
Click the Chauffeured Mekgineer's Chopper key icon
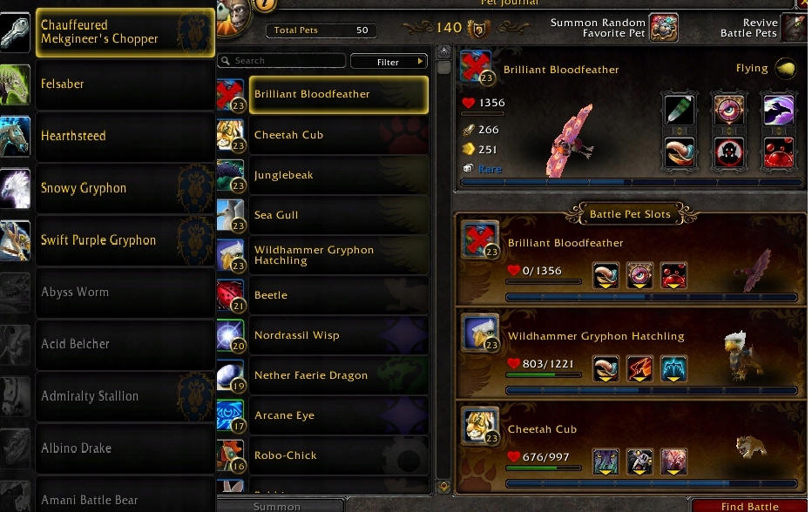click(15, 32)
